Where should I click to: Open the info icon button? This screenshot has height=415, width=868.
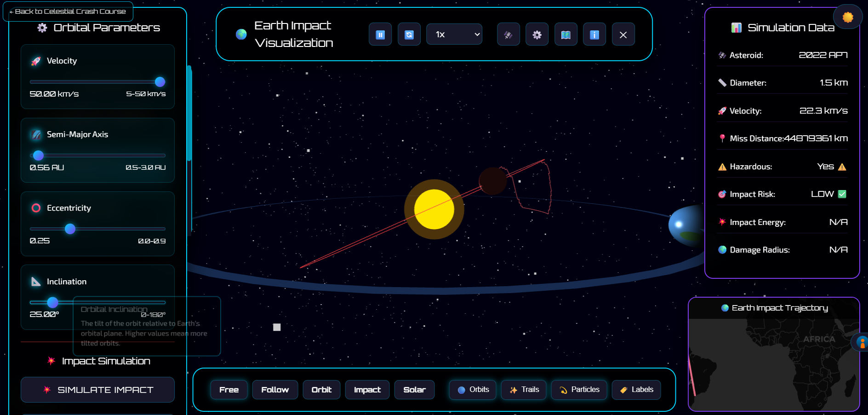click(x=594, y=35)
